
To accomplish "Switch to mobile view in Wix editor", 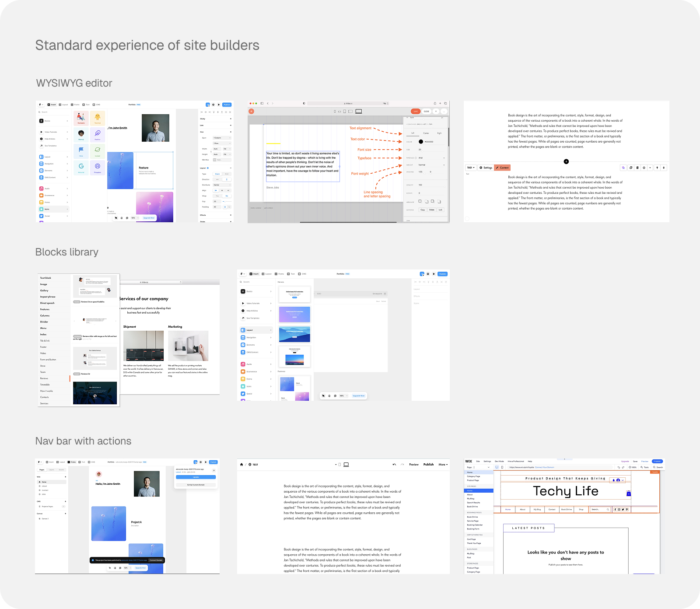I will (502, 467).
